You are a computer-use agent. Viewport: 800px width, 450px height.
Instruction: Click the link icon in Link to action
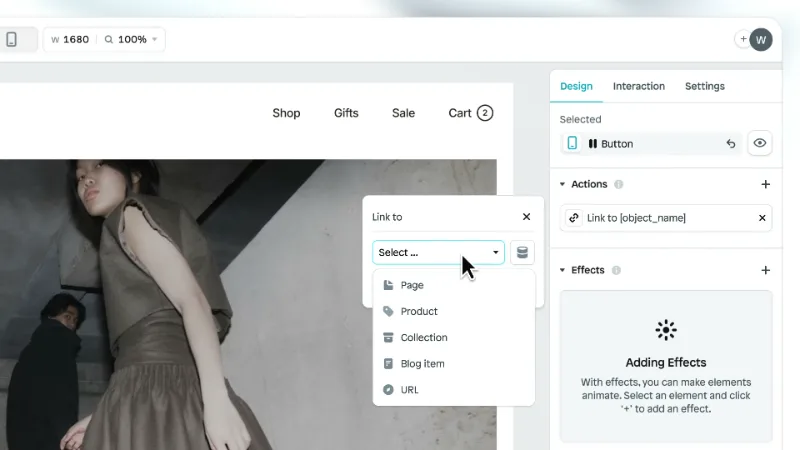click(573, 218)
